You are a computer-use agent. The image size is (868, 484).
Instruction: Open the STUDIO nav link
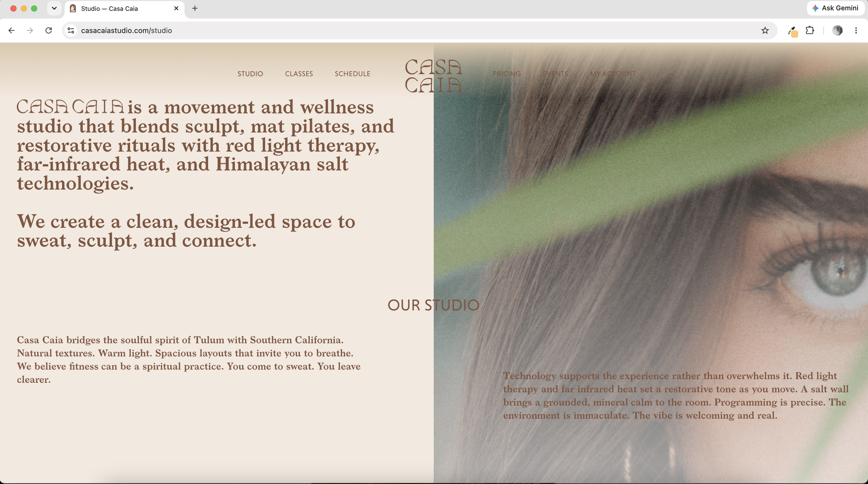pos(250,74)
